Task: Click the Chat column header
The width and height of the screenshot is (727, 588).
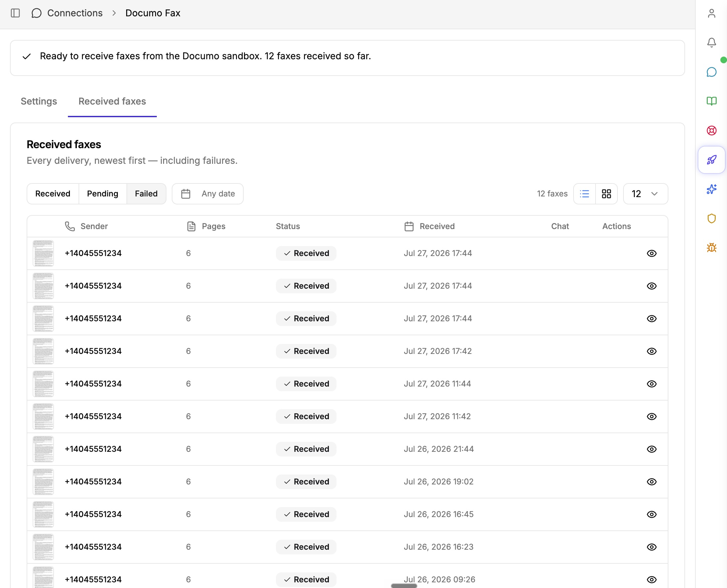Action: [560, 226]
